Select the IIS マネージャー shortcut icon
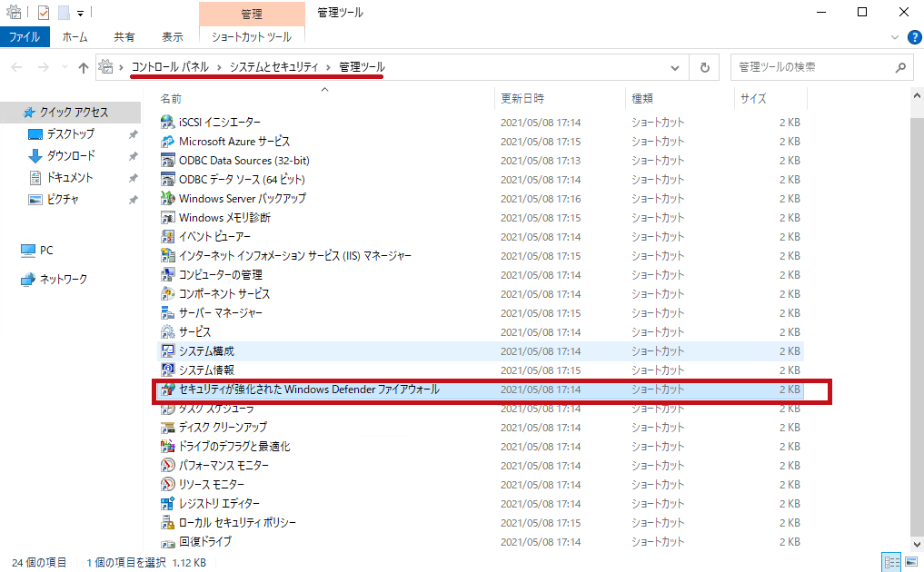924x572 pixels. 167,256
